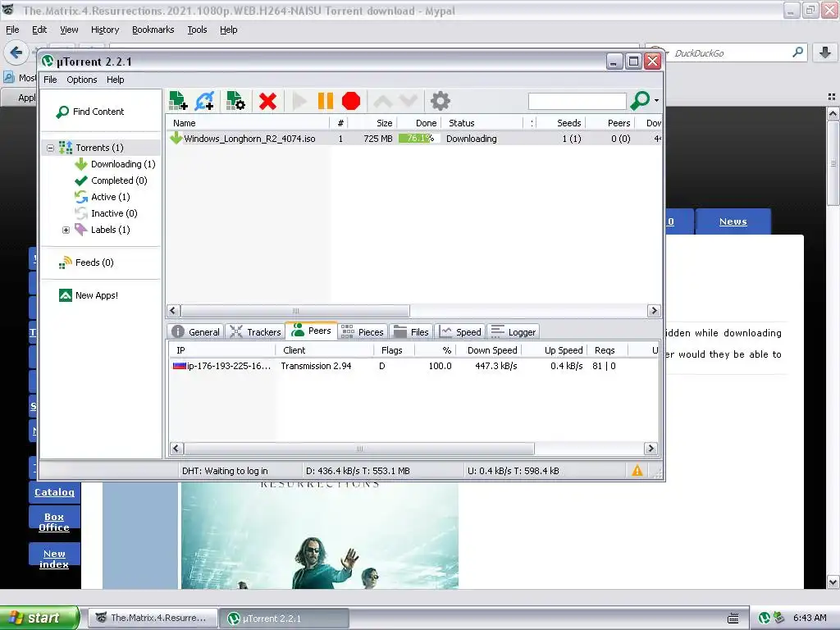Click the Windows start button
The width and height of the screenshot is (840, 630).
(x=39, y=618)
